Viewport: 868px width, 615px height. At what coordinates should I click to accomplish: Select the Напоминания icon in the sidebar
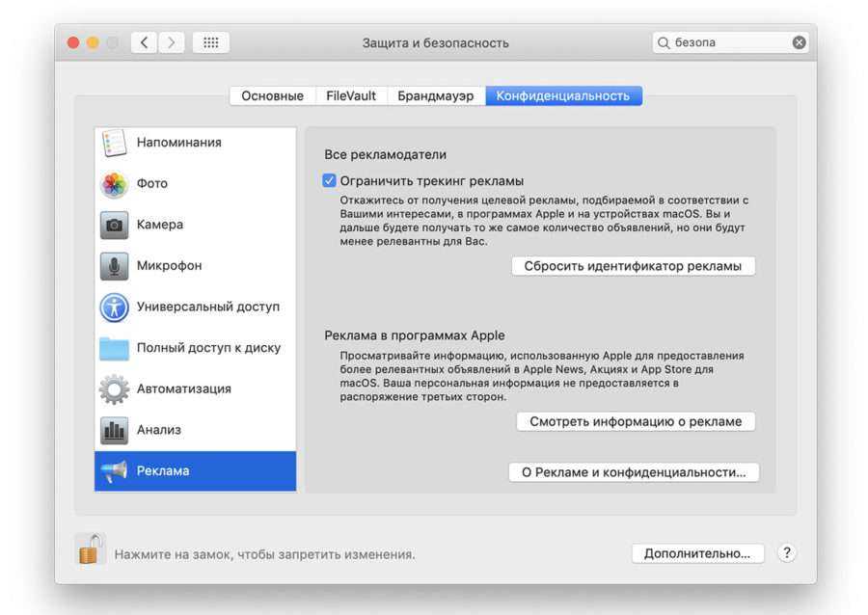click(115, 143)
